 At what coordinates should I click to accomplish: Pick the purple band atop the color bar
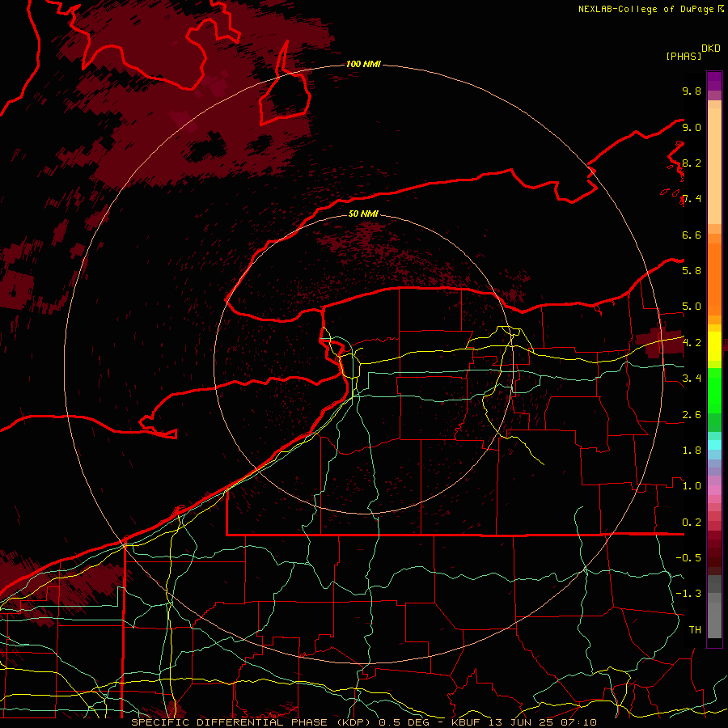pos(714,81)
